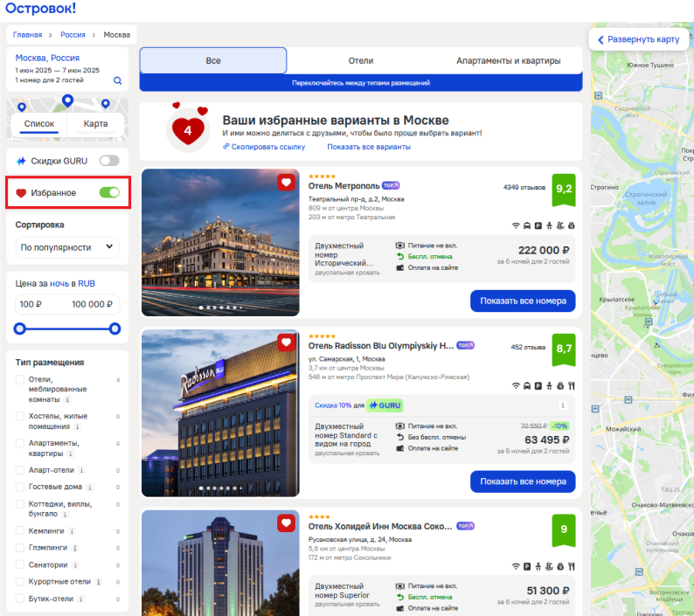Select Апартаменты и квартиры tab

[x=508, y=60]
